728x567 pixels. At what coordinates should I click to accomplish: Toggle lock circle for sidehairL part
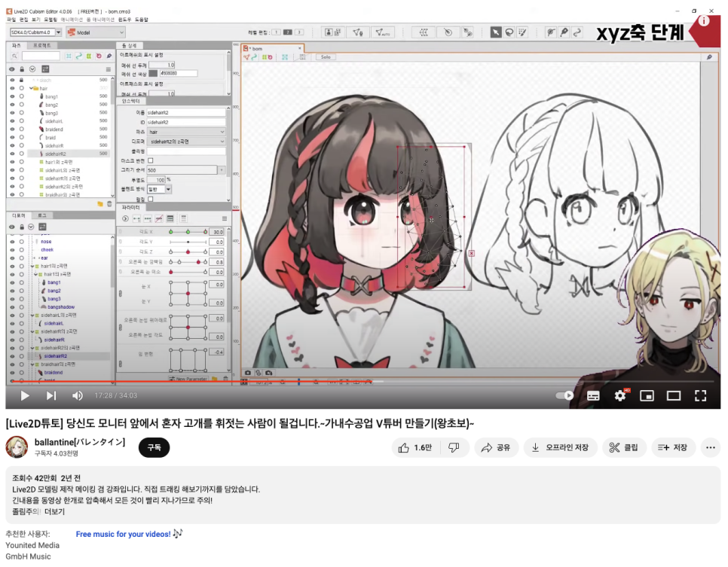[x=21, y=121]
